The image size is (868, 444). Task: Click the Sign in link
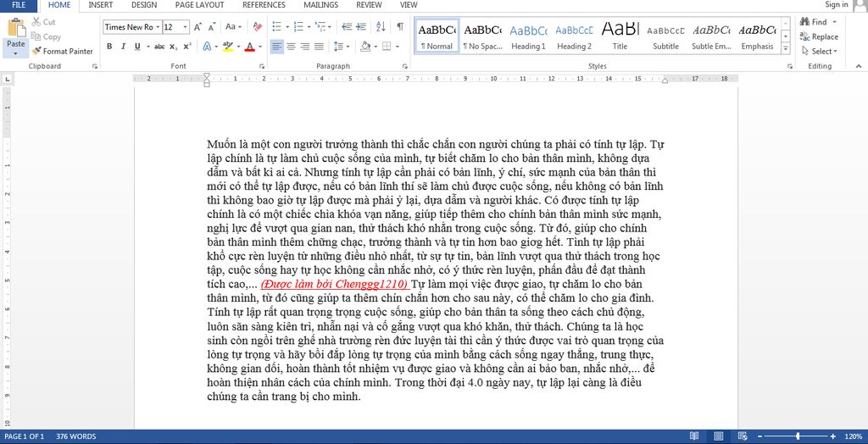pos(836,5)
